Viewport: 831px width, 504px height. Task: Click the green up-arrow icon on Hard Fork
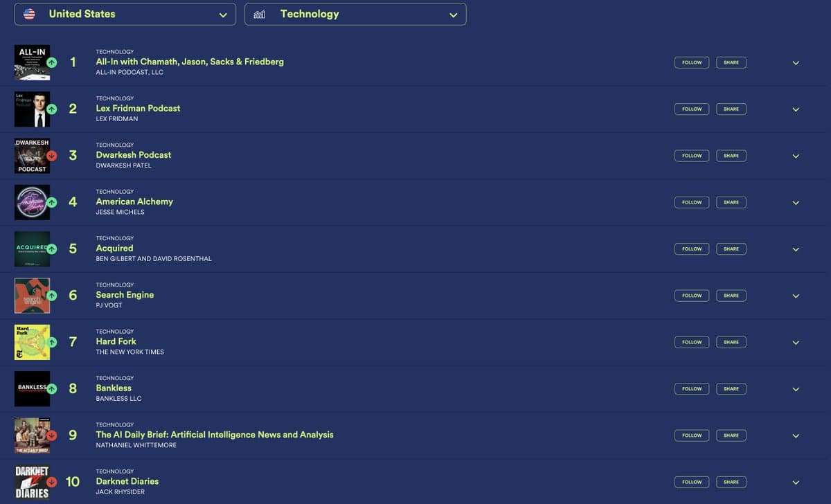coord(51,342)
